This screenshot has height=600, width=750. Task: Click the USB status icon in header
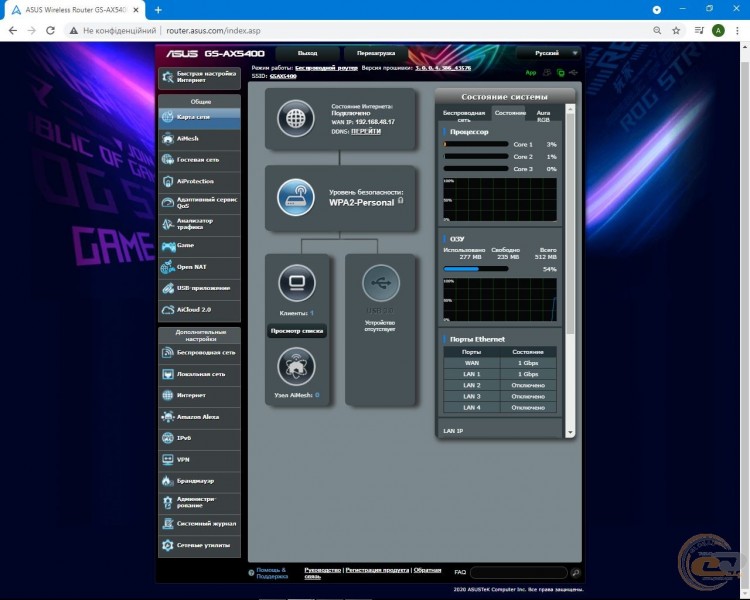(x=573, y=73)
